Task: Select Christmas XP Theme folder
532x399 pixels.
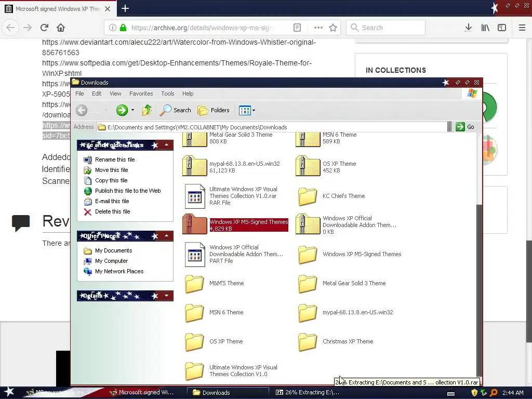Action: point(336,341)
